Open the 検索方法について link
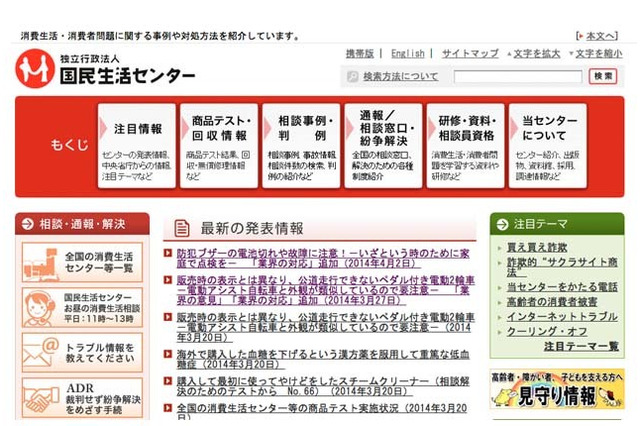Image resolution: width=640 pixels, height=426 pixels. (400, 76)
